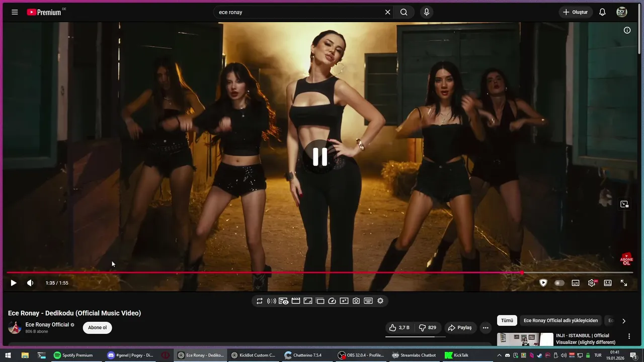Go to YouTube Premium home logo
Image resolution: width=644 pixels, height=362 pixels.
point(44,12)
